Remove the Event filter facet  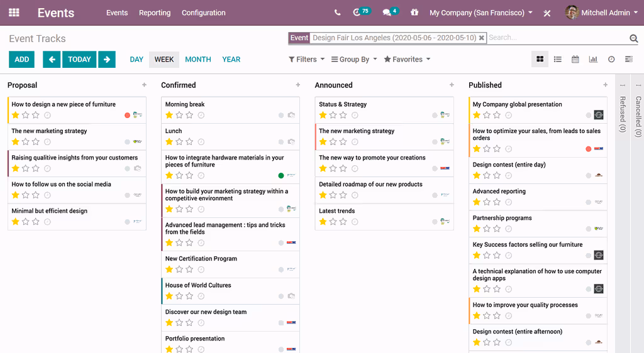point(481,38)
